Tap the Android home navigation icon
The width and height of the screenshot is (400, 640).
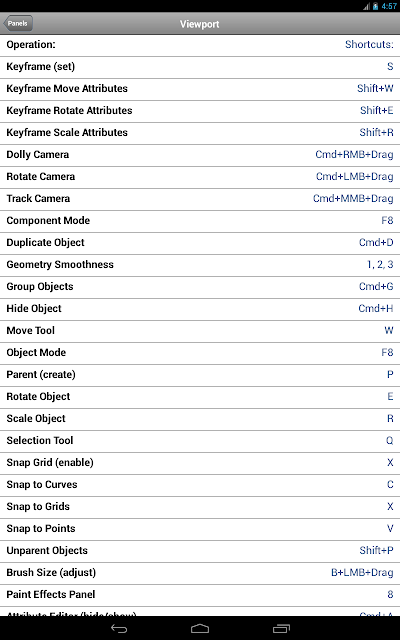(200, 629)
